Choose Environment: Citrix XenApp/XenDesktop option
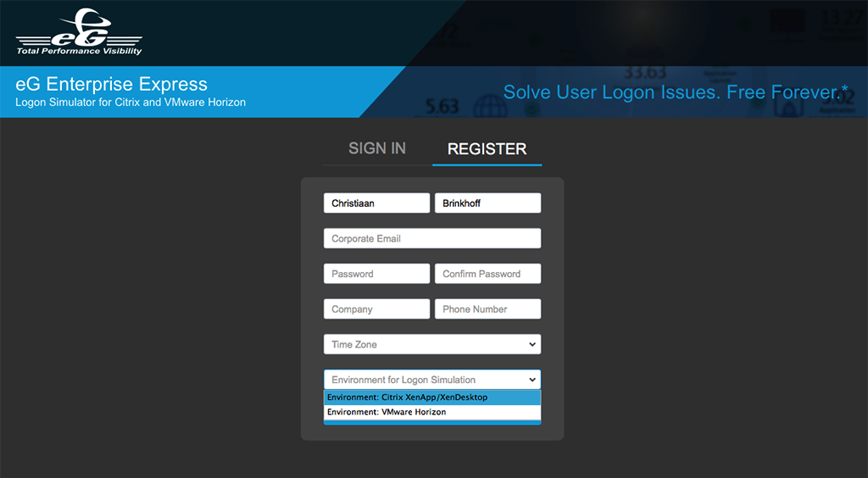868x478 pixels. [432, 397]
